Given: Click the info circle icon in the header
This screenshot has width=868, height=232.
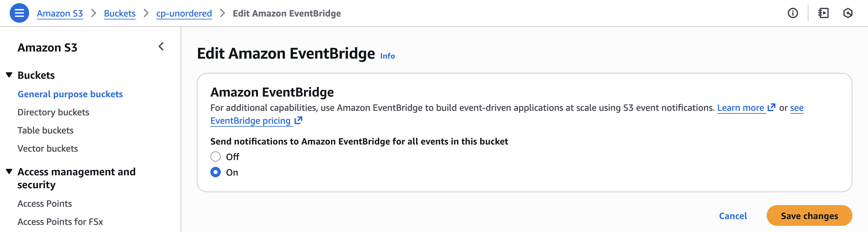Looking at the screenshot, I should click(793, 13).
